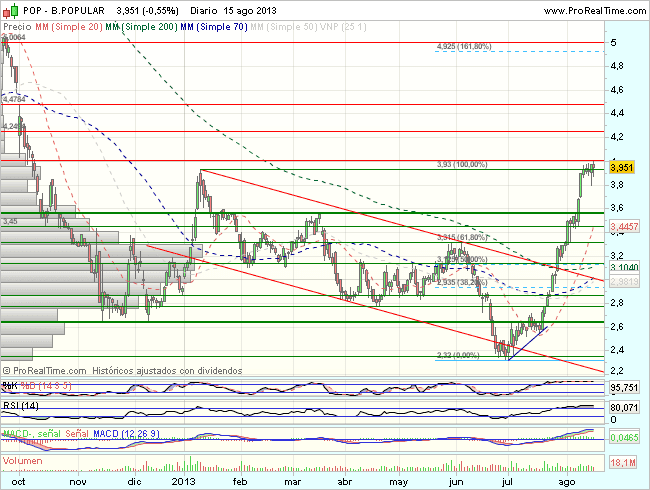Click the candlestick chart icon beside POP

tap(9, 8)
